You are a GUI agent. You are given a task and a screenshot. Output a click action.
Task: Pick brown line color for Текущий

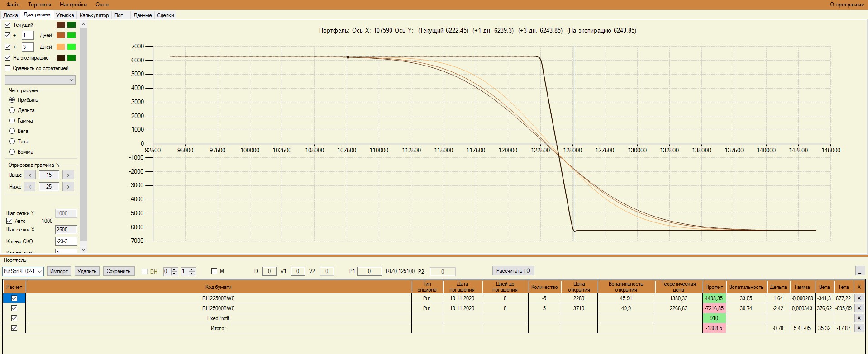click(61, 25)
